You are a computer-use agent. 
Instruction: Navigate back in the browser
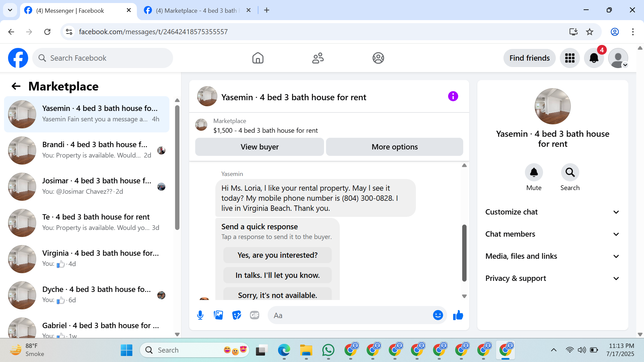(x=11, y=32)
